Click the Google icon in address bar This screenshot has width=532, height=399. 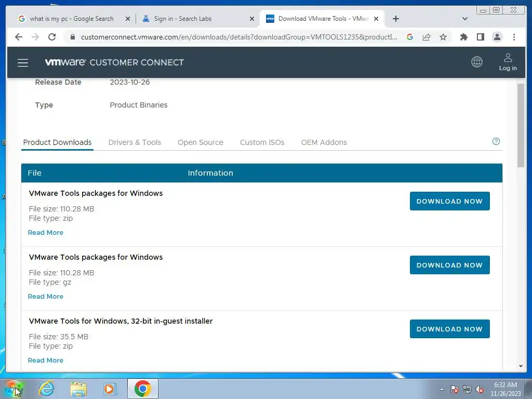pos(410,37)
